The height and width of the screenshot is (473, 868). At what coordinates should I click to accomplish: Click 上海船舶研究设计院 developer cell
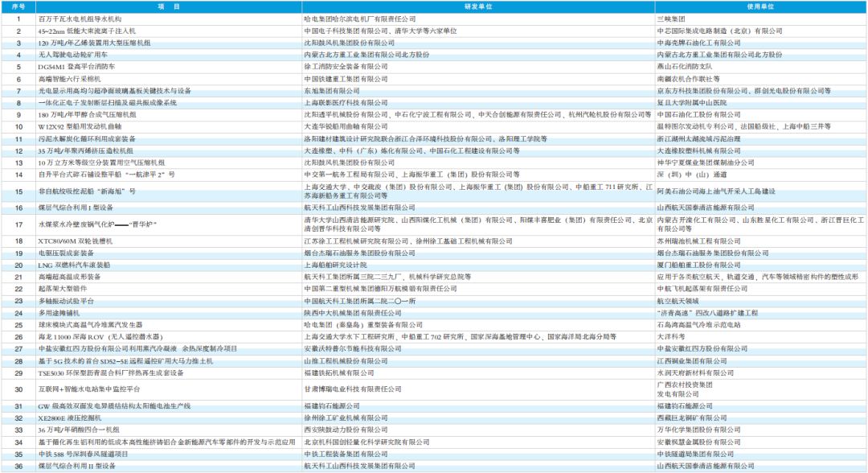tap(334, 265)
